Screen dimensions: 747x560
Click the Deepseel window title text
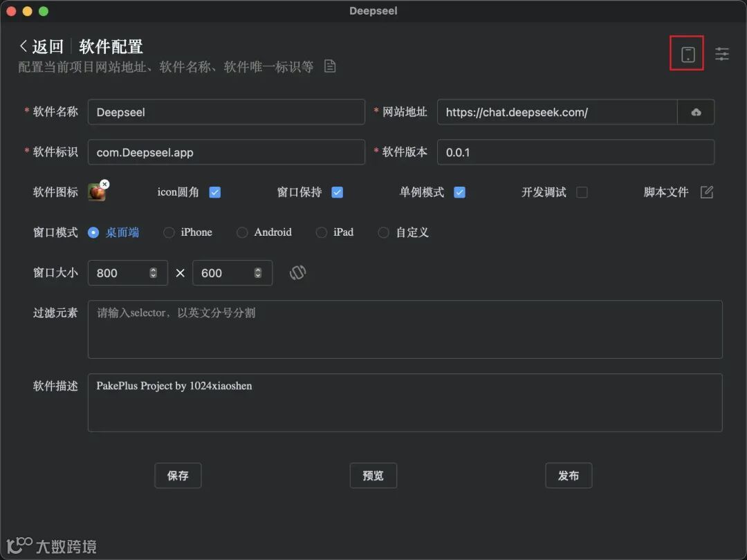373,10
